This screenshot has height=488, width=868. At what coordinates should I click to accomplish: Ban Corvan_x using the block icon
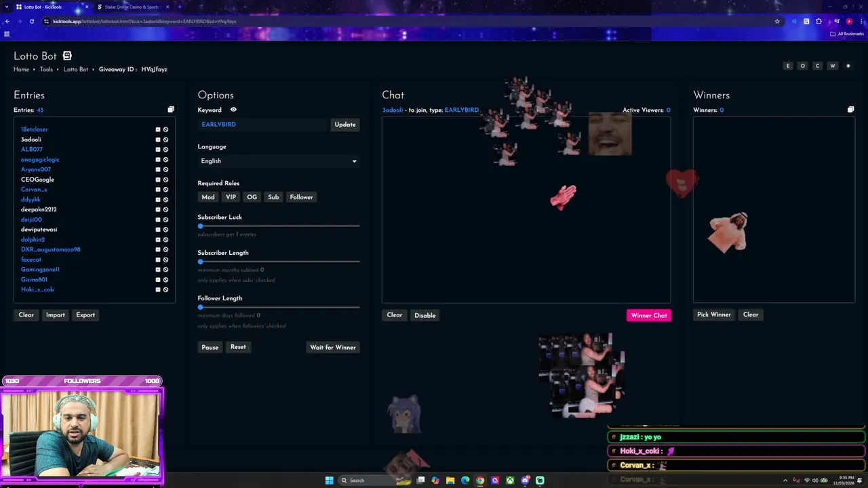point(165,190)
